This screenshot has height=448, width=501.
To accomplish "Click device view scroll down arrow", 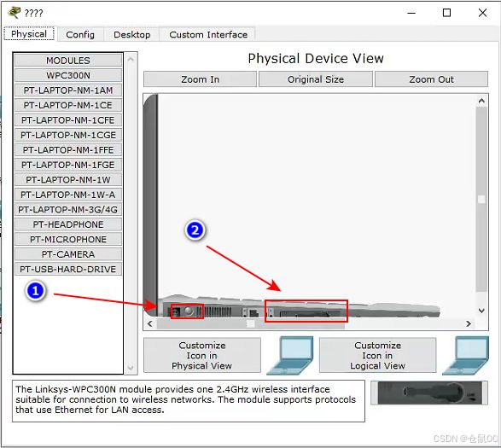I will pyautogui.click(x=481, y=311).
